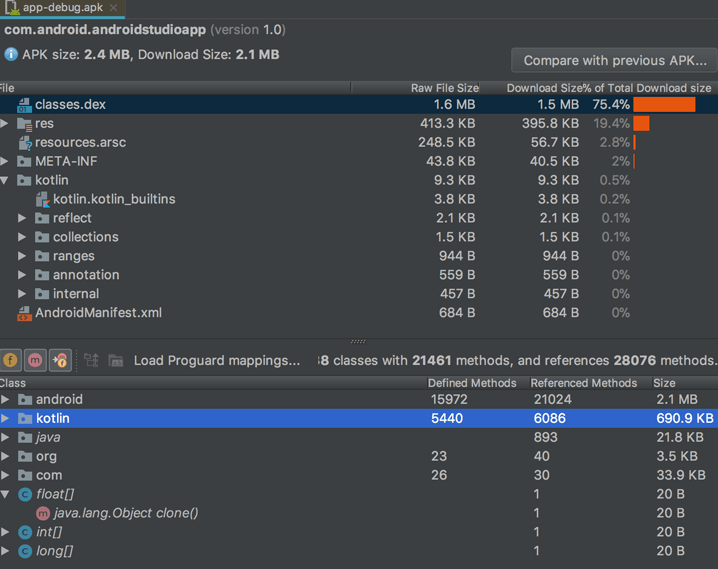Click the ranges folder icon
Screen dimensions: 718x569
[42, 256]
